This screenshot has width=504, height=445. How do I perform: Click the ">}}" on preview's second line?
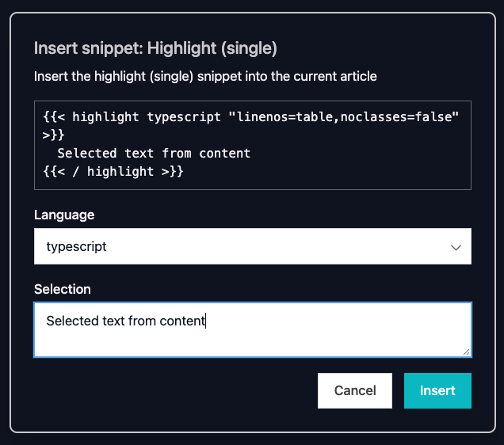click(53, 135)
